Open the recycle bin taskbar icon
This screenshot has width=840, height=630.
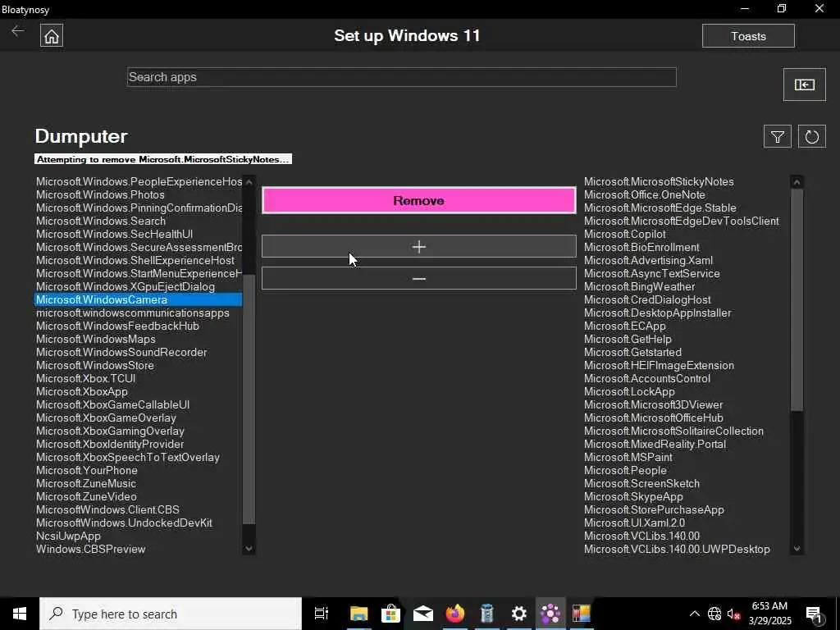(486, 614)
